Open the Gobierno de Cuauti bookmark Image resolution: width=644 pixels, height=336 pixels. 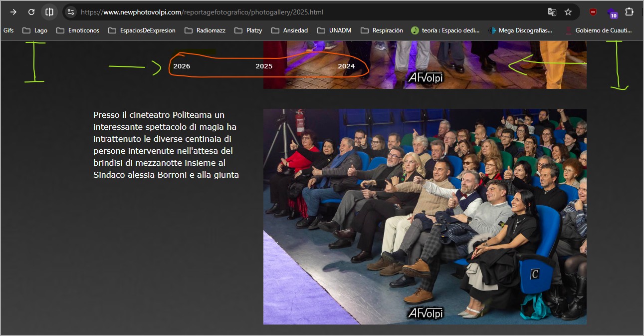598,30
